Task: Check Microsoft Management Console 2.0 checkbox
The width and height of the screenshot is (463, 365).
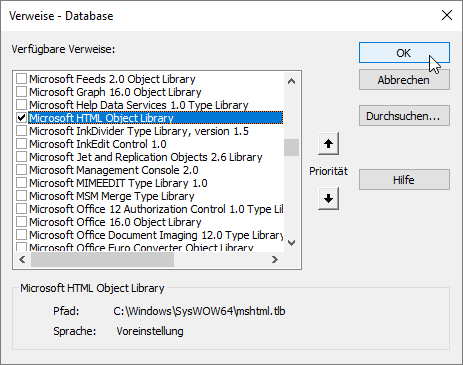Action: point(22,170)
